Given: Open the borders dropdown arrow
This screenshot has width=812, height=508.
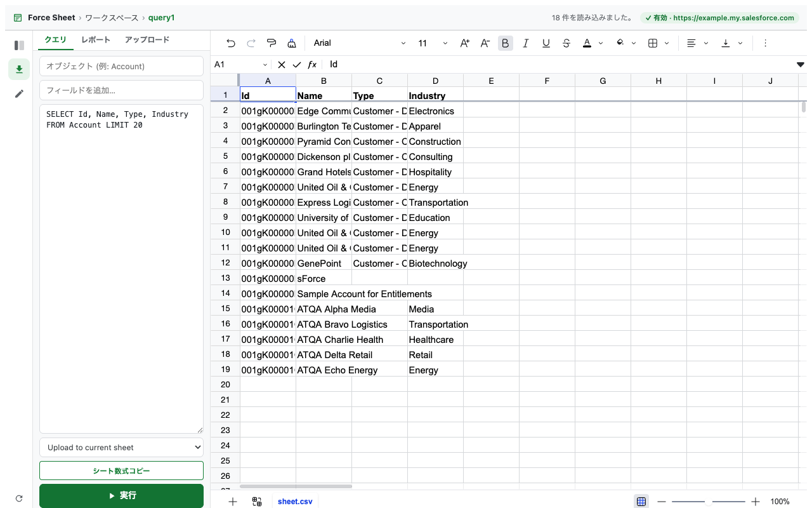Looking at the screenshot, I should 667,43.
